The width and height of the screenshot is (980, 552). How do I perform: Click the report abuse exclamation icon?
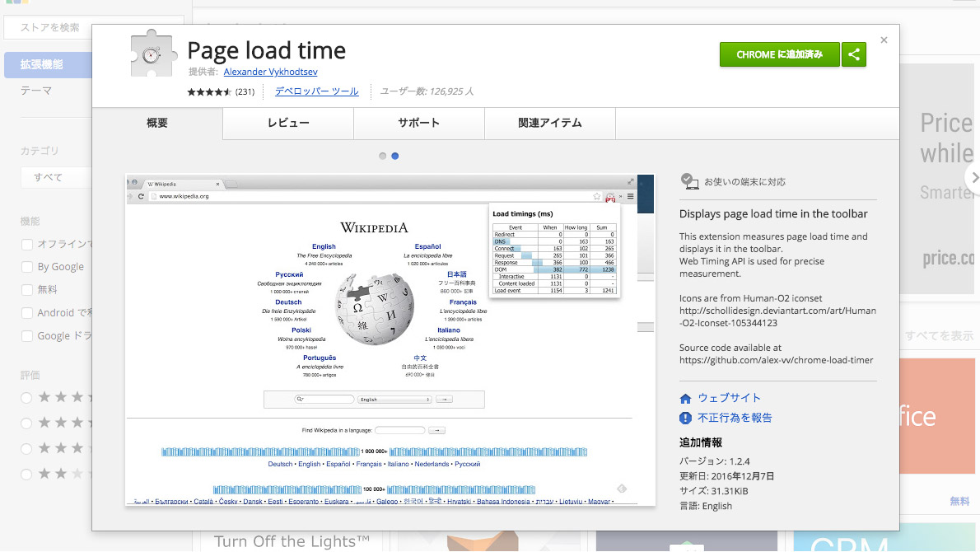(x=686, y=419)
